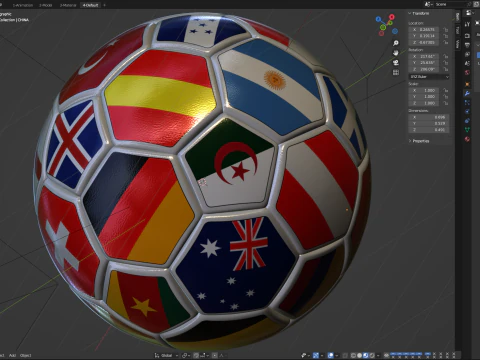Viewport: 480px width, 360px height.
Task: Select wireframe viewport shading icon
Action: pyautogui.click(x=353, y=355)
